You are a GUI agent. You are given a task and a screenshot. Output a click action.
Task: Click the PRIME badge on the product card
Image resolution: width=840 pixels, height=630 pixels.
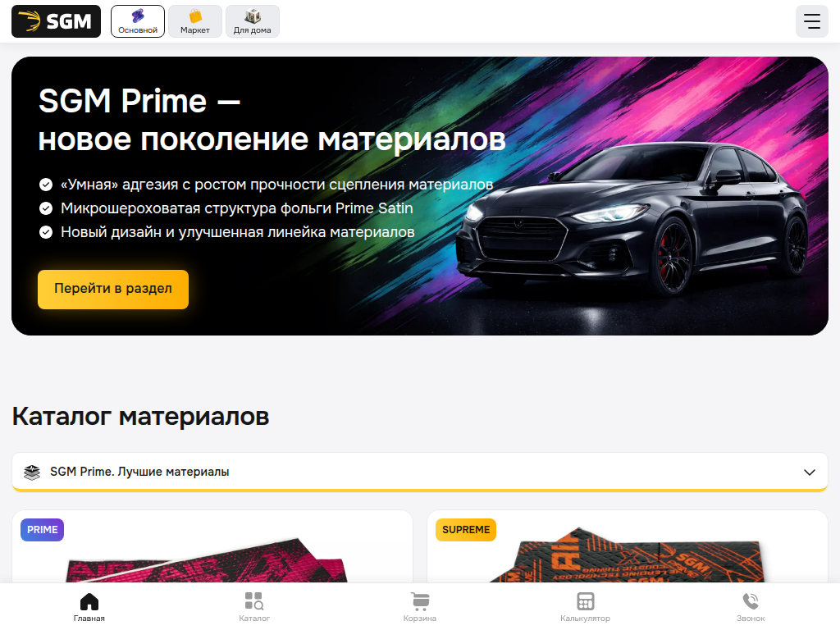pyautogui.click(x=43, y=530)
